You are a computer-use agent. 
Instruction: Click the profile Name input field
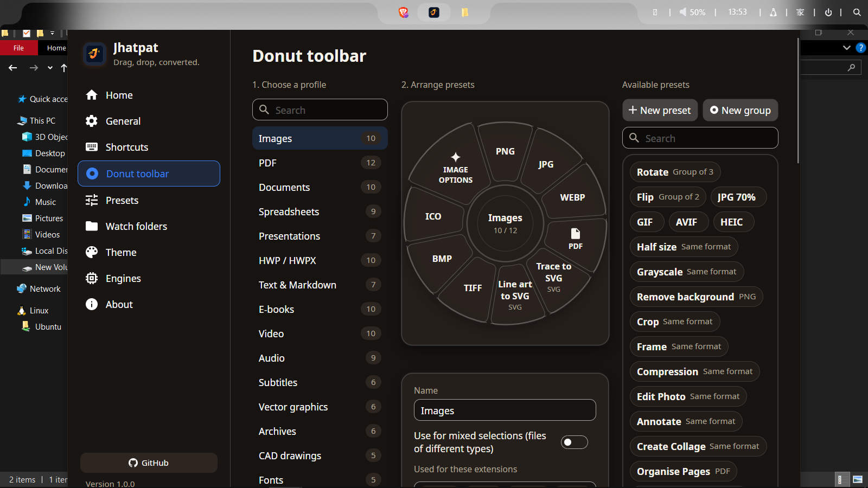[x=505, y=410]
